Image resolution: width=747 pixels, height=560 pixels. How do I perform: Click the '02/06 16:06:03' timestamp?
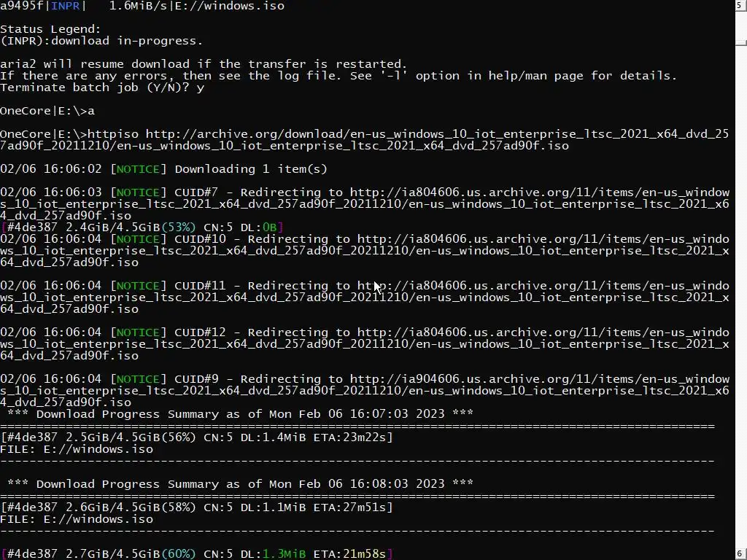tap(50, 192)
